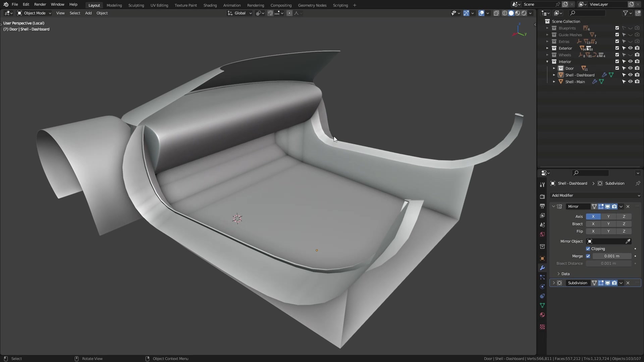This screenshot has height=362, width=644.
Task: Open the Object Constraints properties tab
Action: click(542, 296)
